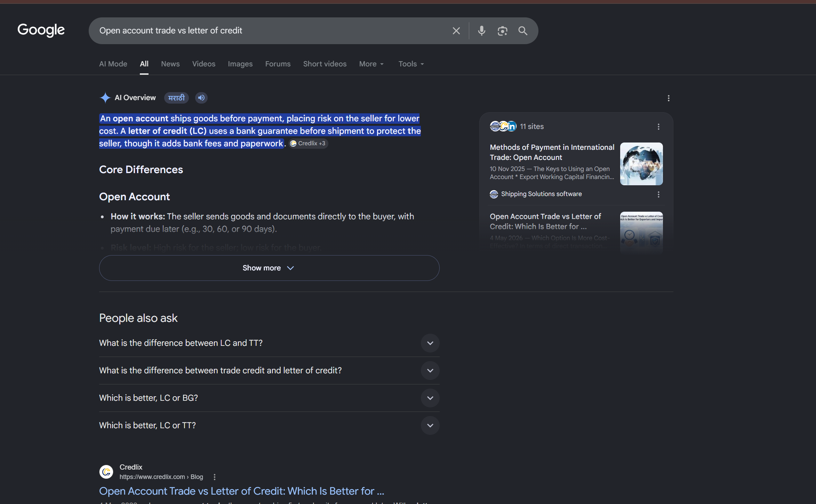816x504 pixels.
Task: Expand the More search filters dropdown
Action: [x=371, y=64]
